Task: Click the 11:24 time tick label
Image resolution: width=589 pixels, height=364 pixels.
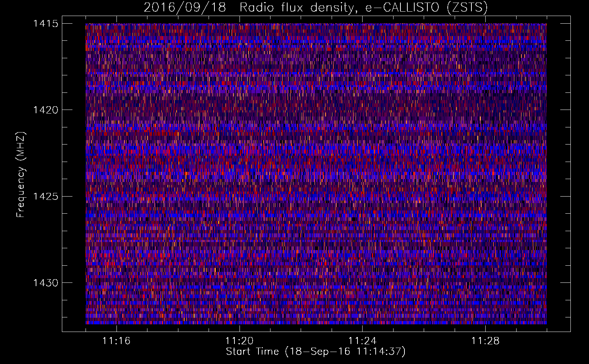Action: (x=362, y=341)
